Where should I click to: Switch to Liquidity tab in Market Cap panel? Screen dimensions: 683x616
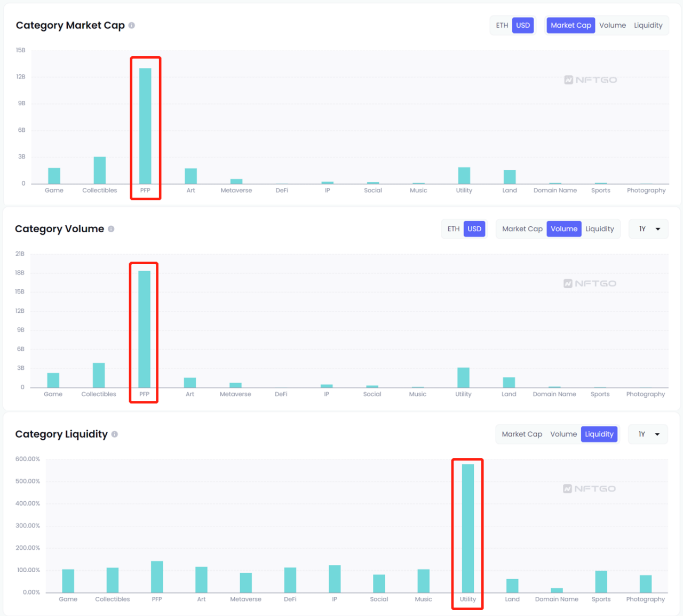pos(648,25)
